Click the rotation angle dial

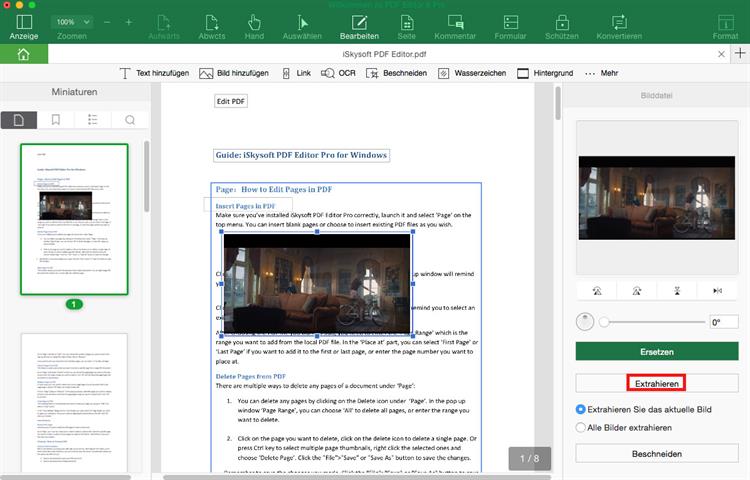point(585,322)
